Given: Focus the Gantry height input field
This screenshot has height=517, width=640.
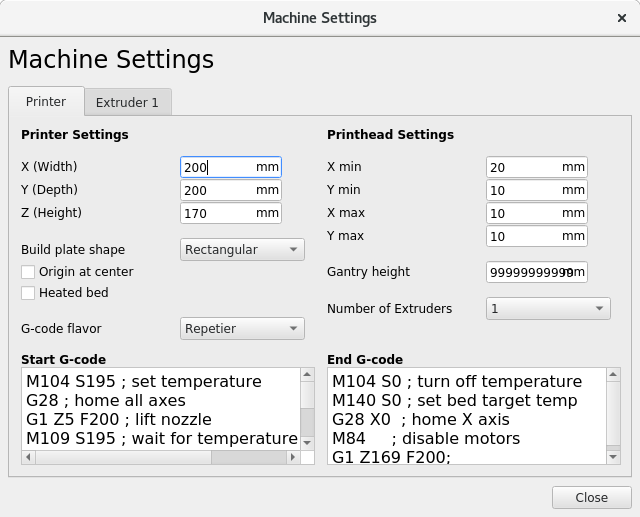Looking at the screenshot, I should pos(537,272).
